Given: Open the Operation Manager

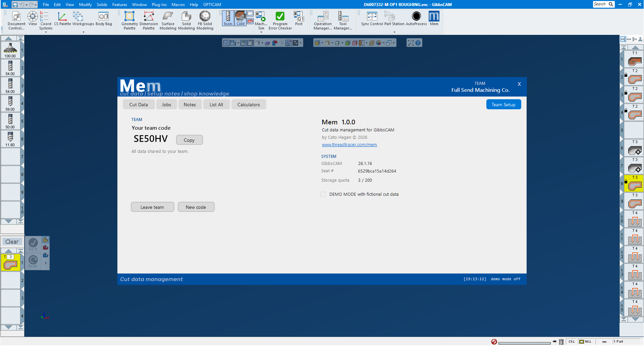Looking at the screenshot, I should (323, 20).
